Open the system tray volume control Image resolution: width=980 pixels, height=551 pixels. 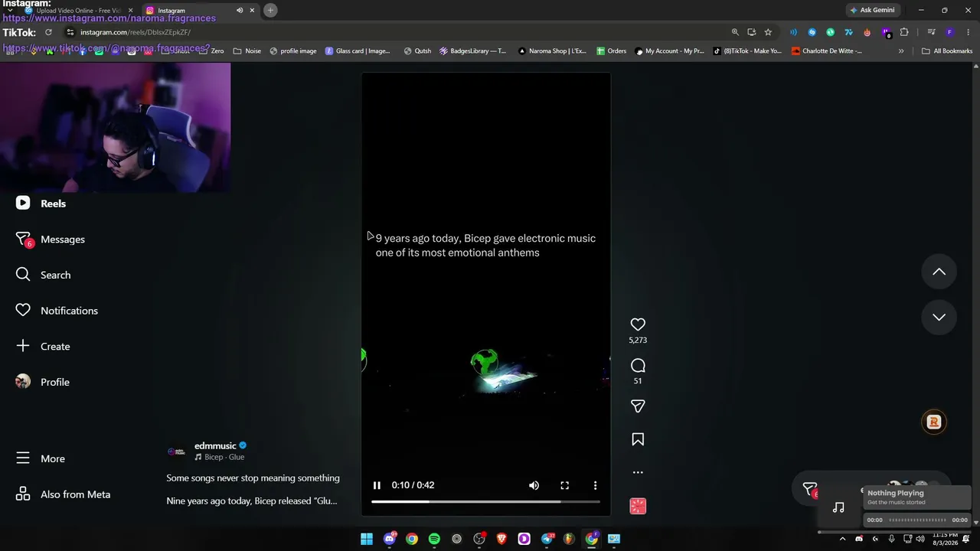point(921,540)
